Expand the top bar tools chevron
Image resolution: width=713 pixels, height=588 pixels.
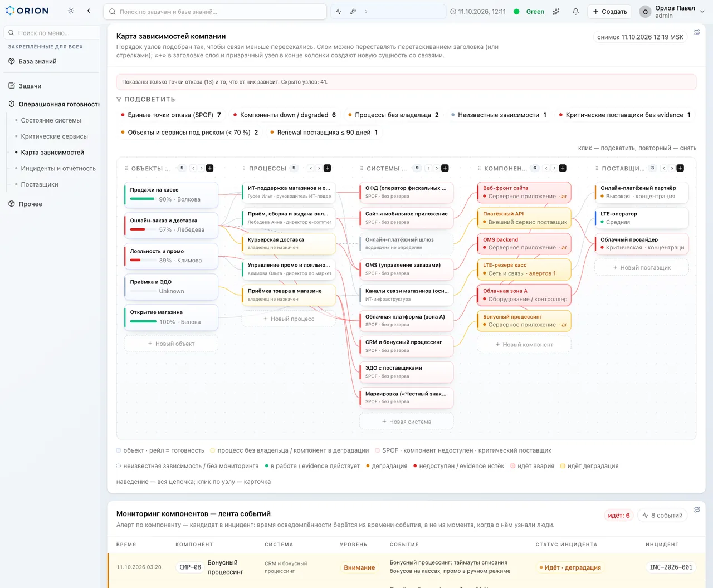366,11
